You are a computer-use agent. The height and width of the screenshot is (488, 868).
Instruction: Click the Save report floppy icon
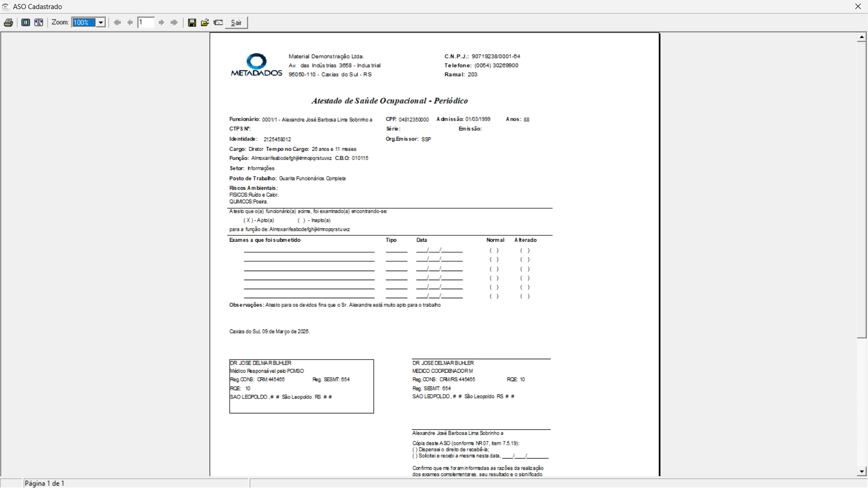click(x=192, y=23)
